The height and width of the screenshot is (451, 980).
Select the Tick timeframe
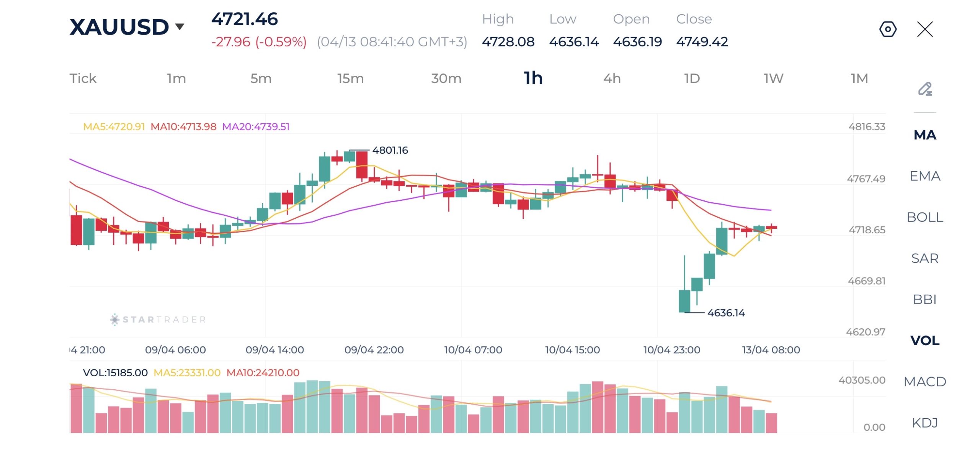(83, 79)
